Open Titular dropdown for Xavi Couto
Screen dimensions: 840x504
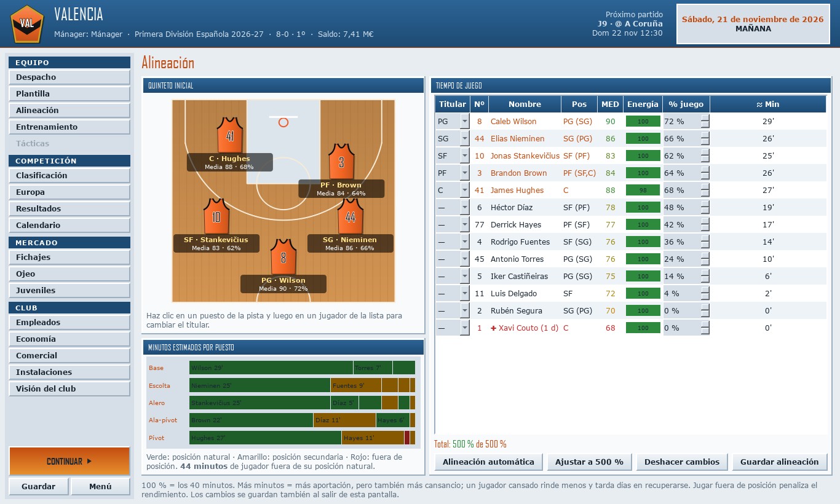point(464,328)
